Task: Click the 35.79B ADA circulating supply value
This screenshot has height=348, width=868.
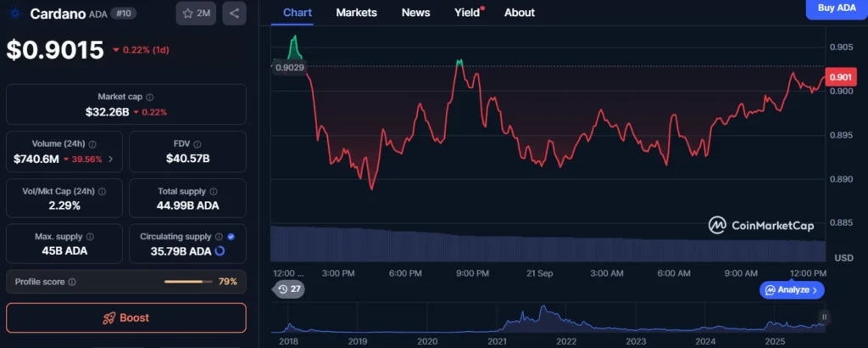Action: point(181,251)
